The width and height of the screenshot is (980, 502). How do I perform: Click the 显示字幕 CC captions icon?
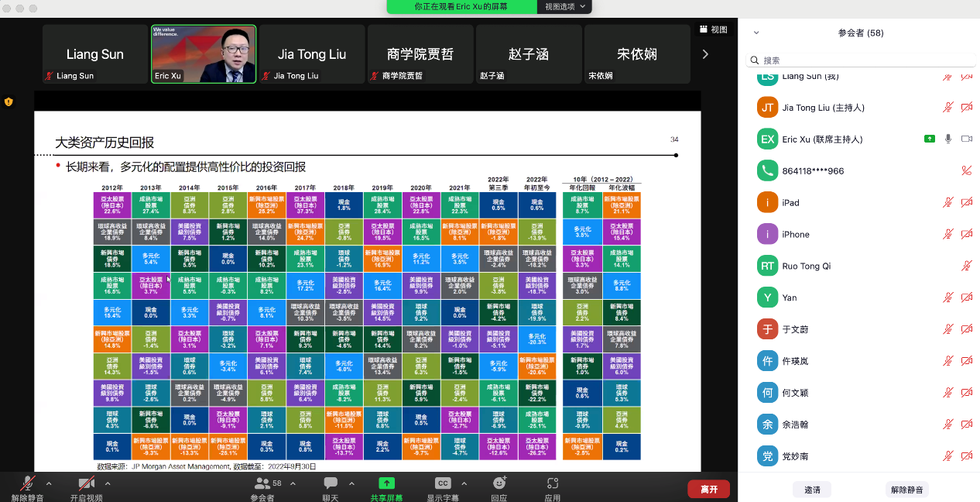(443, 483)
